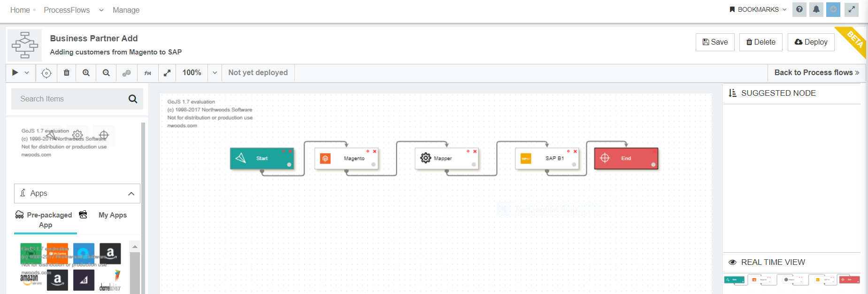Viewport: 868px width, 294px height.
Task: Remove the Magento node via its red X
Action: click(375, 152)
